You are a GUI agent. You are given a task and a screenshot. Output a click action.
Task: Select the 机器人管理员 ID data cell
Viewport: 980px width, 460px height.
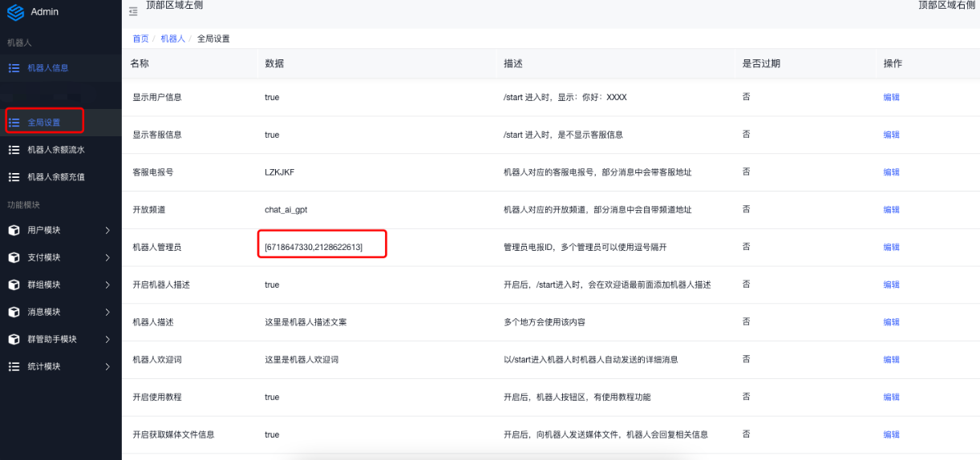pyautogui.click(x=314, y=248)
